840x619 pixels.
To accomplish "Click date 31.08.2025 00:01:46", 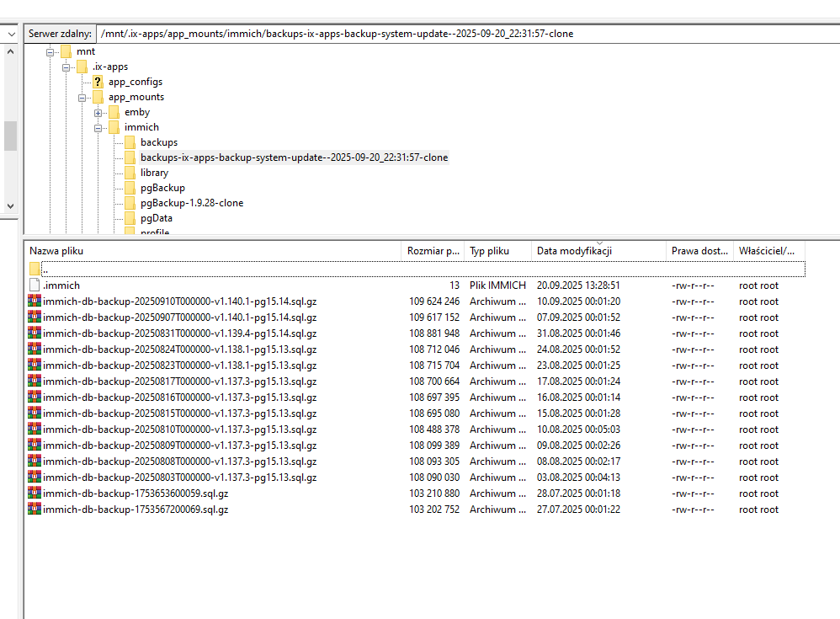I will tap(578, 334).
